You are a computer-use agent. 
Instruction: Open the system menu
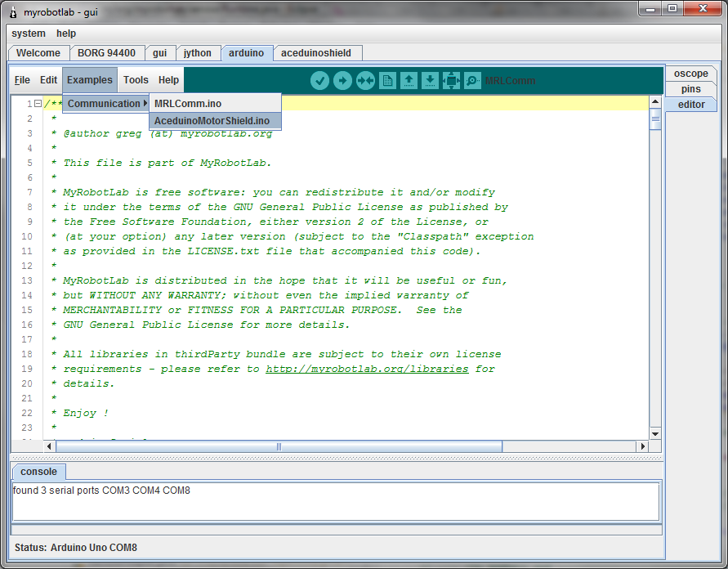29,34
